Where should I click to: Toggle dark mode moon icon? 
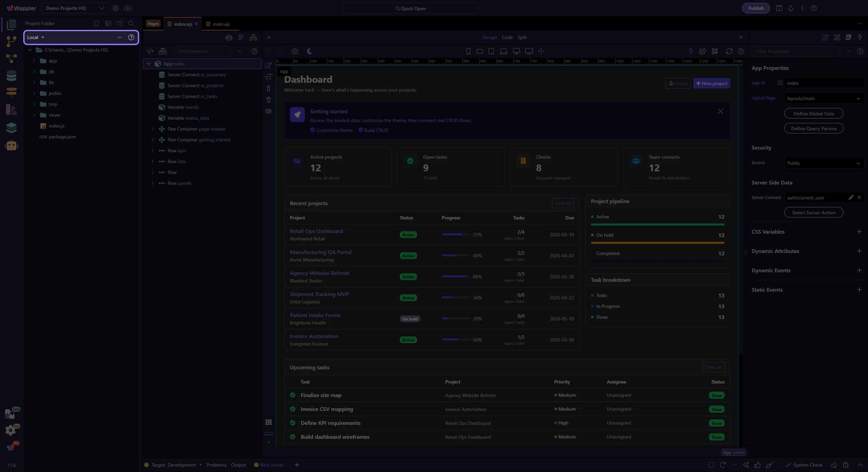[x=310, y=51]
